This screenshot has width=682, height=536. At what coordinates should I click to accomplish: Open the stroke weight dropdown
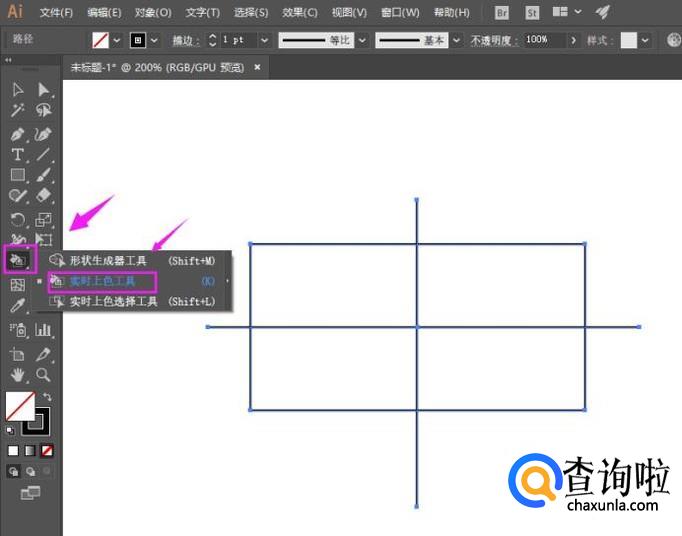click(264, 40)
